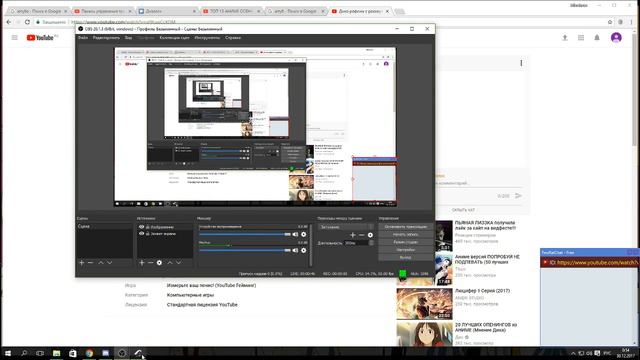This screenshot has width=640, height=360.
Task: Open the Редактировать menu in OBS
Action: coord(106,38)
